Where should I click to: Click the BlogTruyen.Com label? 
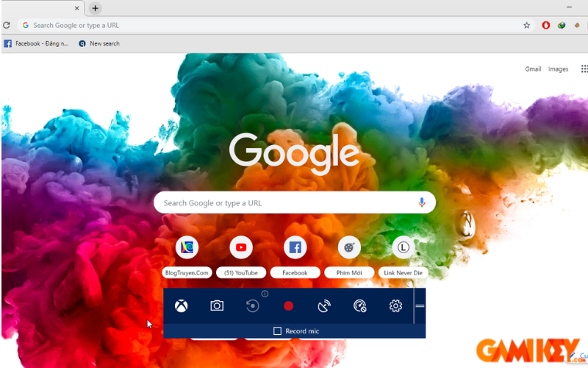point(187,272)
